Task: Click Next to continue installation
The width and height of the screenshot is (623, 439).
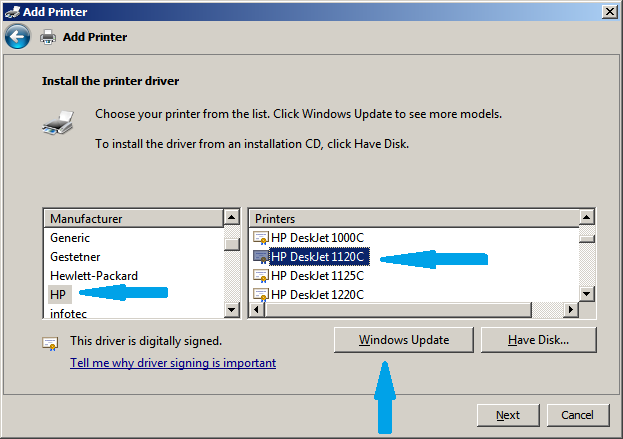Action: coord(508,415)
